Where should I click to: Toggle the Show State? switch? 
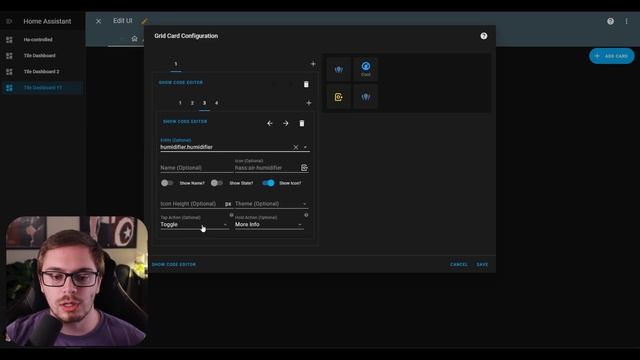(x=217, y=183)
